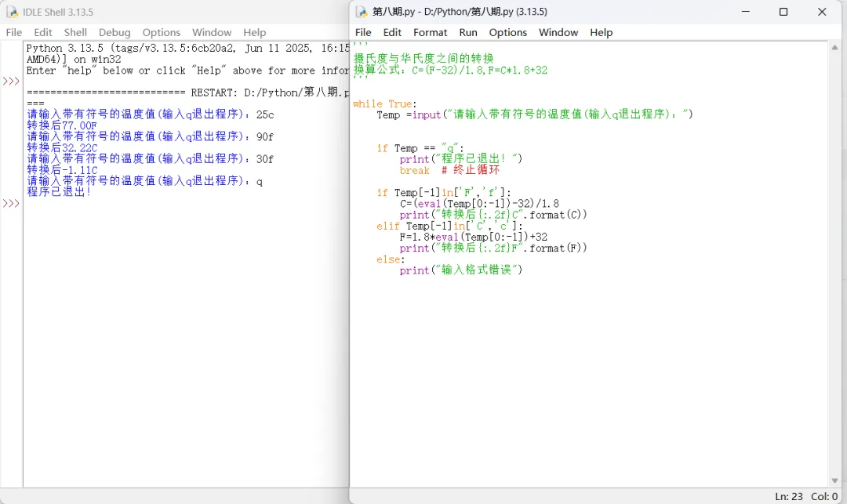Click the IDLE Shell 3.13.5 title bar

pos(175,12)
